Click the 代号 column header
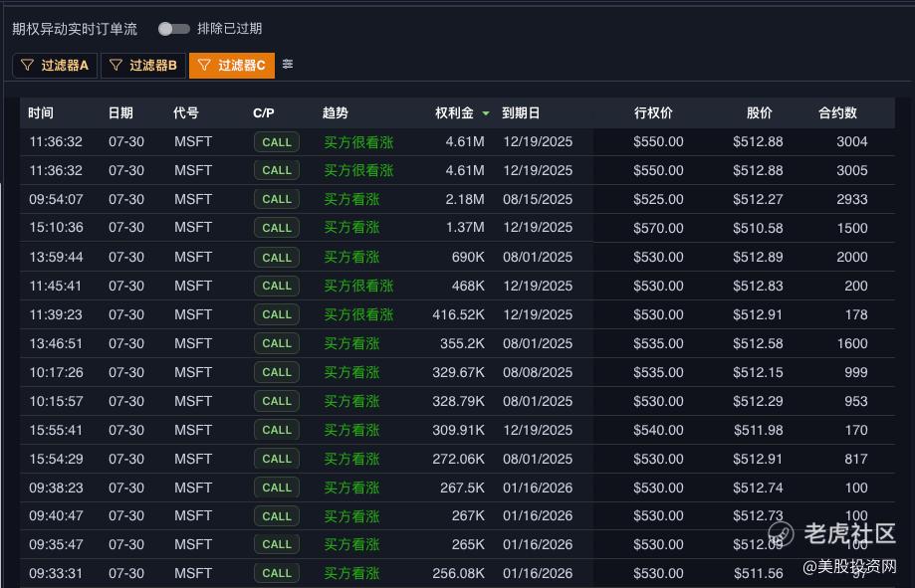Image resolution: width=915 pixels, height=588 pixels. pos(186,113)
